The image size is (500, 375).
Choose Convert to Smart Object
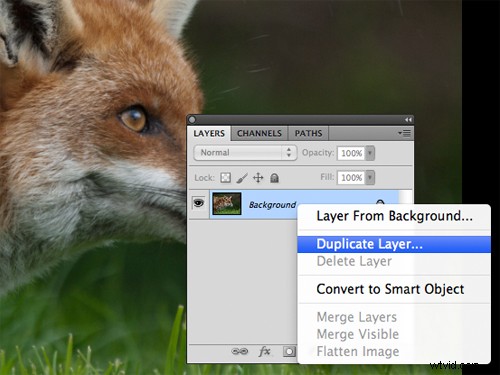[394, 289]
